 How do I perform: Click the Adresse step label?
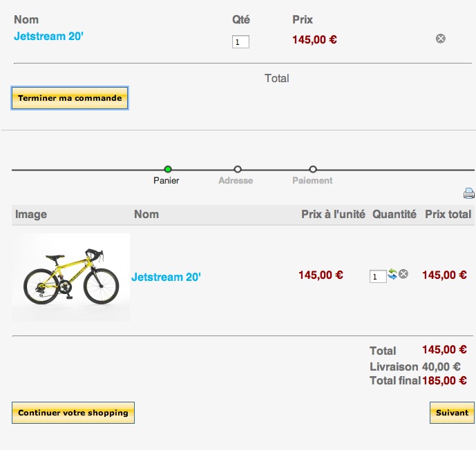(236, 180)
